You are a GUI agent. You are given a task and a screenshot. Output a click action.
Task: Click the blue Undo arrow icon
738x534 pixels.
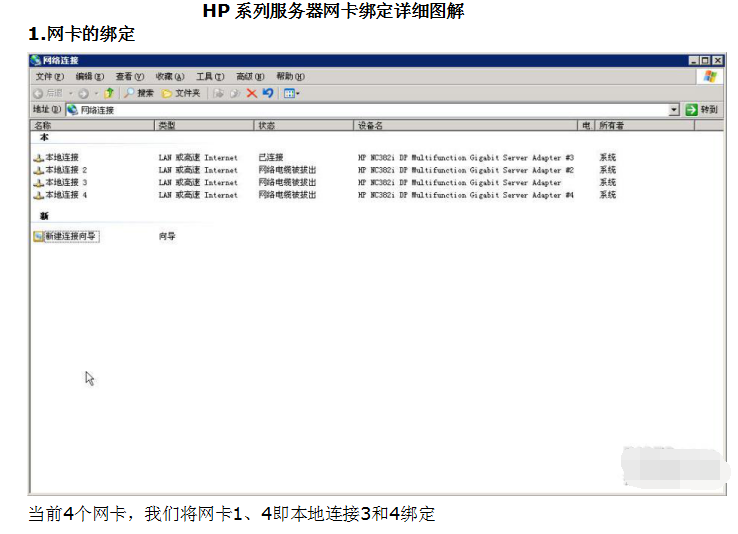point(268,93)
